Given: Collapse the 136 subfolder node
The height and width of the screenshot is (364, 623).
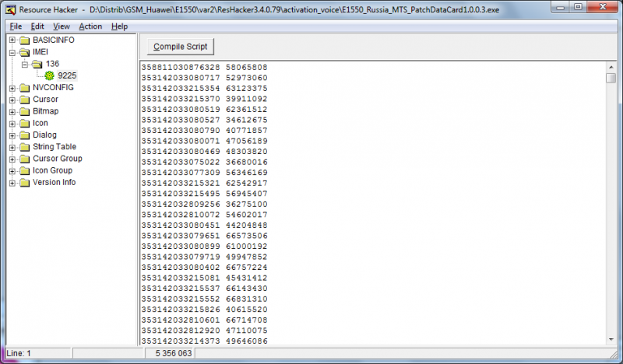Looking at the screenshot, I should [x=25, y=65].
